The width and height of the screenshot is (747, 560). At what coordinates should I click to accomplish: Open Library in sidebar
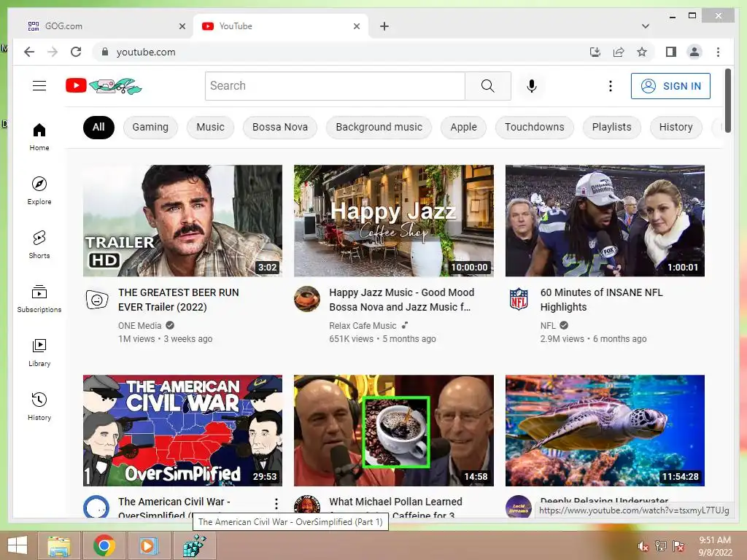39,352
